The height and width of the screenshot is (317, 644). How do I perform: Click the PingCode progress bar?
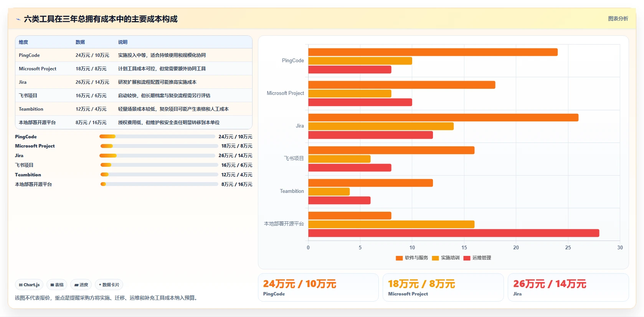157,136
